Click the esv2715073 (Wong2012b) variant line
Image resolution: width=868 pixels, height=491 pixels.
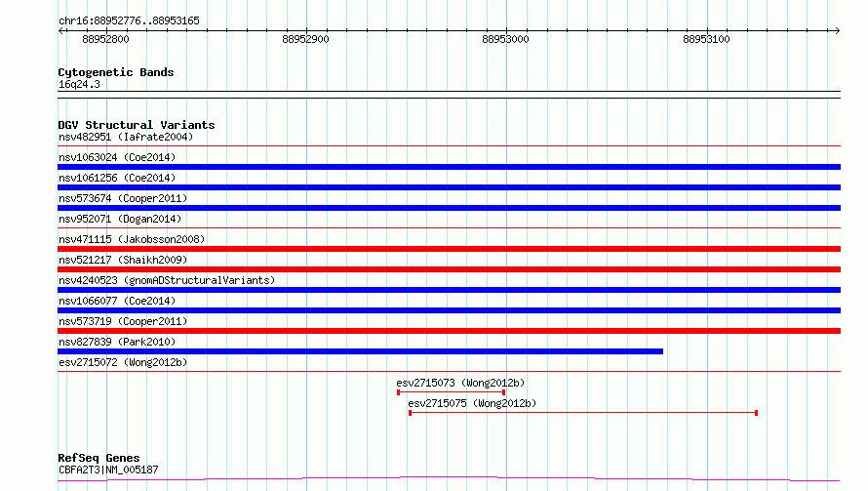click(x=452, y=392)
